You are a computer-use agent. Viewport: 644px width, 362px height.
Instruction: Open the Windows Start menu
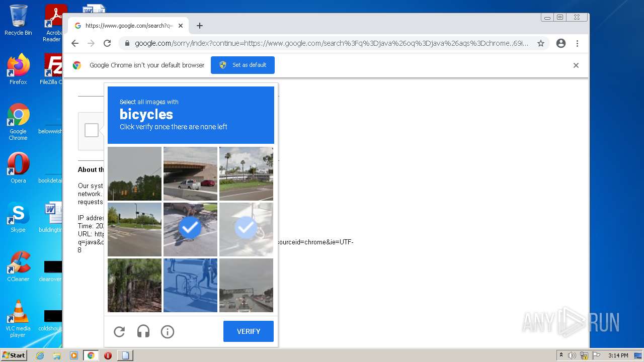(14, 355)
